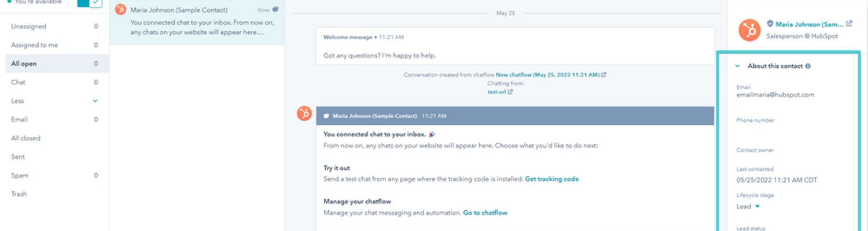The width and height of the screenshot is (868, 231).
Task: Open the Sent folder
Action: click(54, 157)
